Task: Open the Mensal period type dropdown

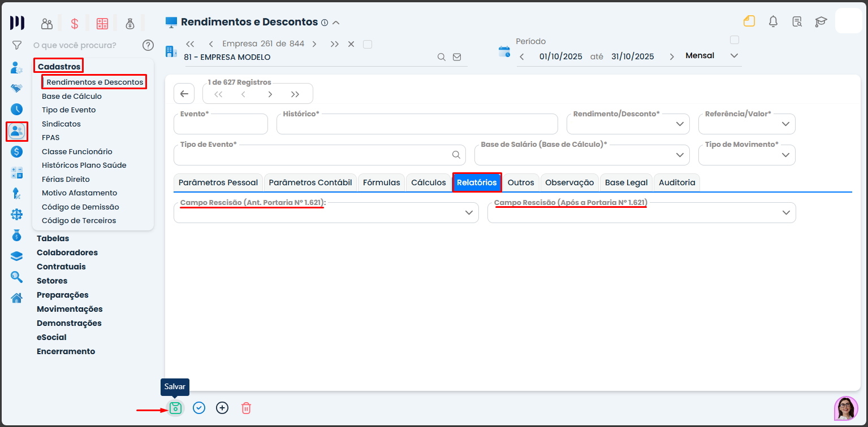Action: 734,56
